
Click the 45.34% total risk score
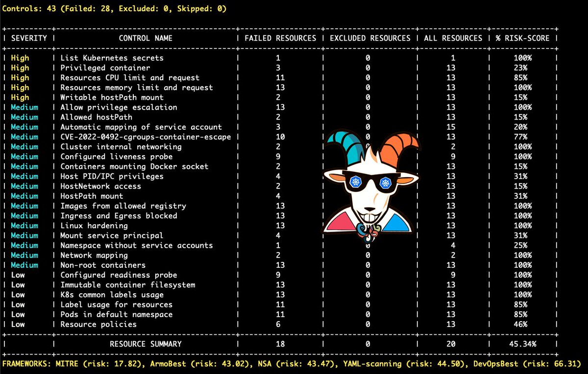(x=522, y=344)
